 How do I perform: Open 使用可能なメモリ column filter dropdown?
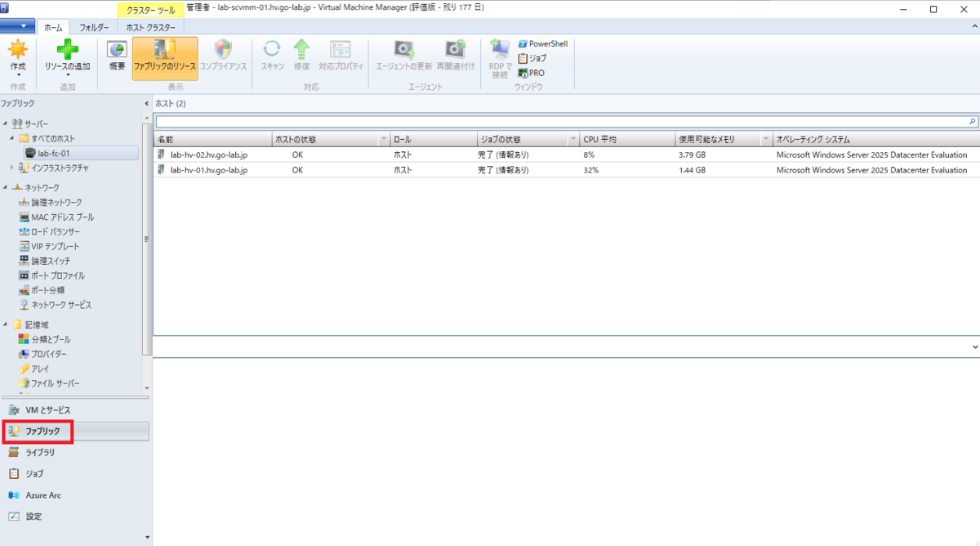(765, 140)
